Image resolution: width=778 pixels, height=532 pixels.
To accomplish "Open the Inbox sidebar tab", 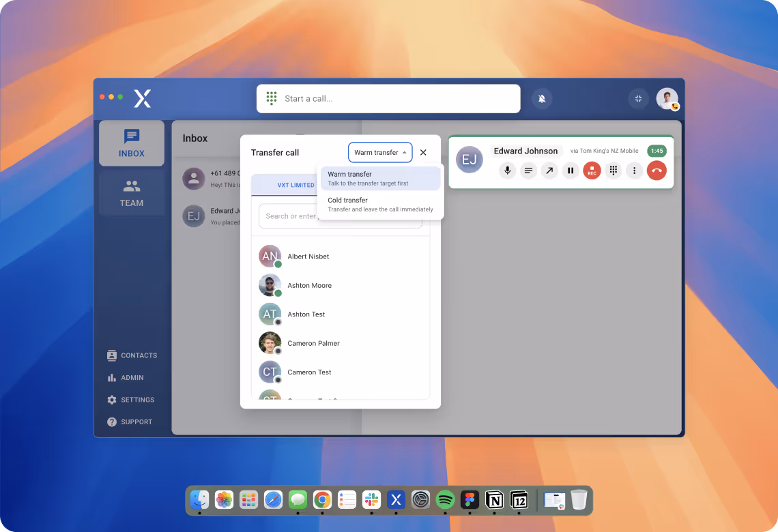I will coord(132,143).
